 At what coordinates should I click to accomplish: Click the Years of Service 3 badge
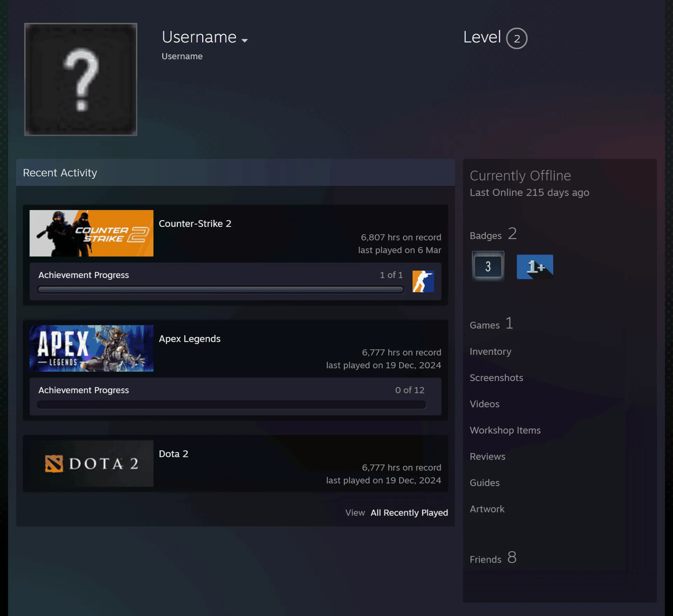(x=488, y=266)
